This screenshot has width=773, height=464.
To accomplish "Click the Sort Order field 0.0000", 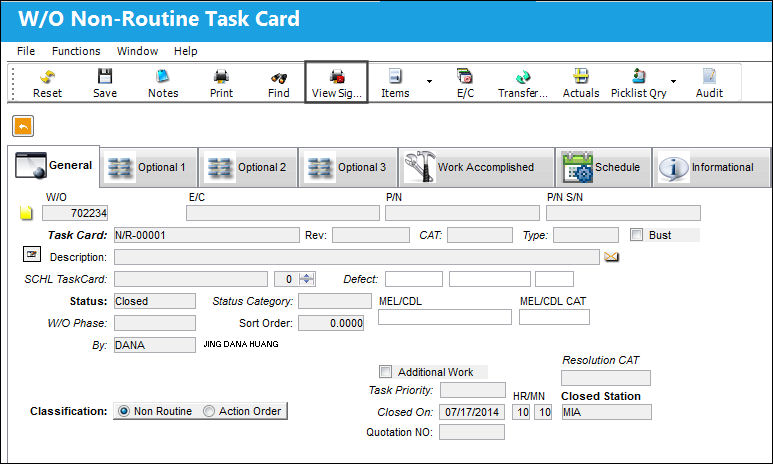I will tap(331, 323).
